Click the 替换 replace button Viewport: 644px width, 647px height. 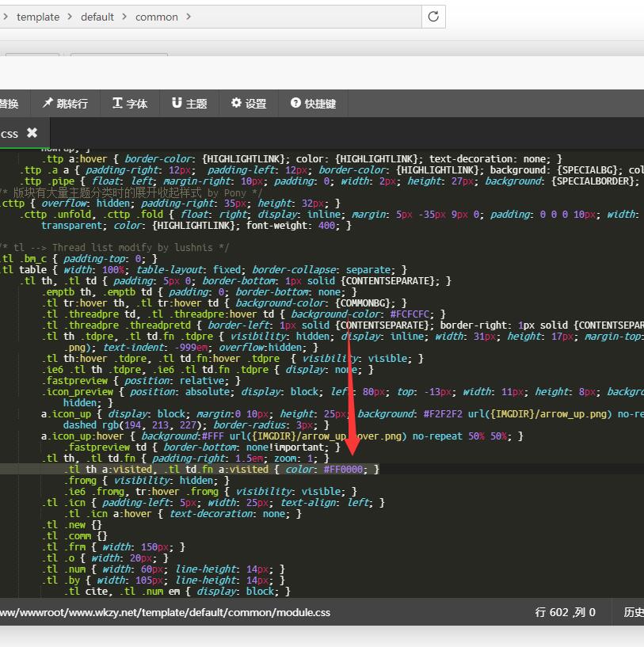[x=9, y=103]
